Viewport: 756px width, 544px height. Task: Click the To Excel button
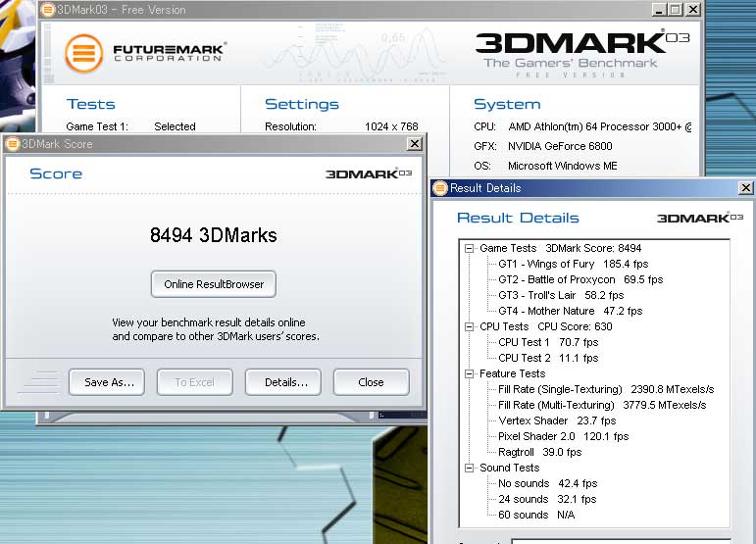(x=195, y=382)
